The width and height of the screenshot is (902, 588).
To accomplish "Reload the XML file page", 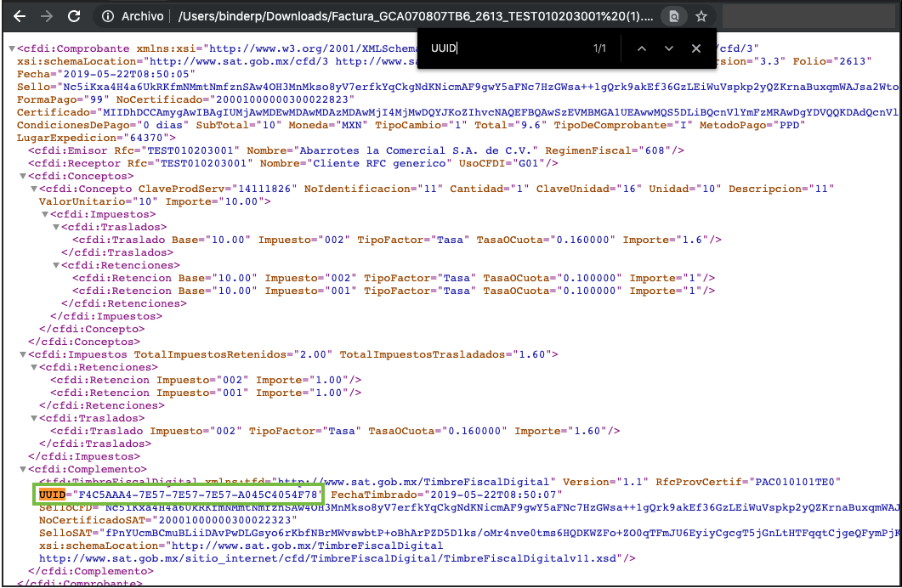I will [x=74, y=16].
